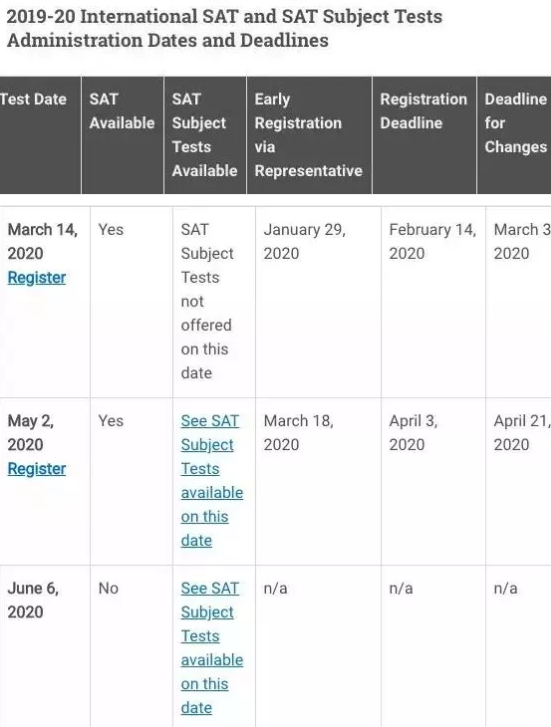The width and height of the screenshot is (551, 727).
Task: Open June 6 SAT Subject Tests available link
Action: [x=212, y=648]
